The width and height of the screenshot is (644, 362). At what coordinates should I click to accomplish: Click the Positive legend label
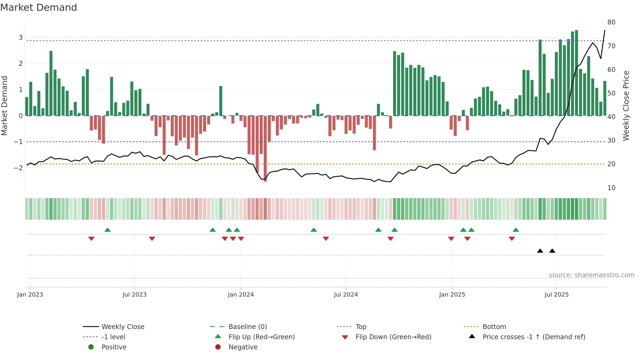tap(114, 347)
